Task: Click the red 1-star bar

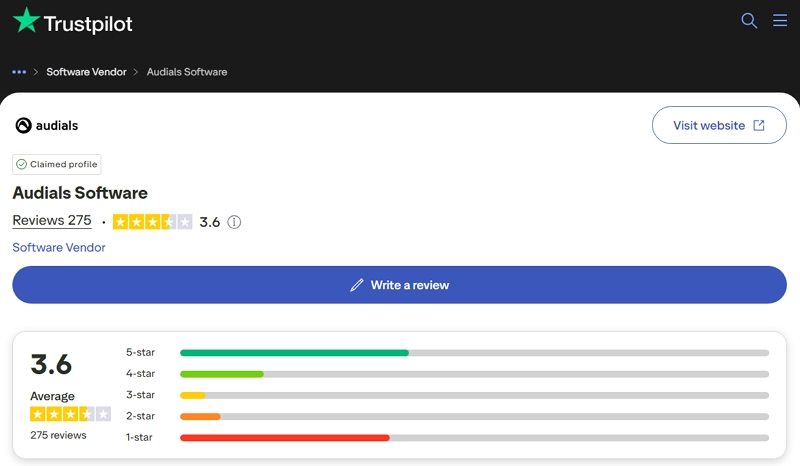Action: pyautogui.click(x=285, y=438)
